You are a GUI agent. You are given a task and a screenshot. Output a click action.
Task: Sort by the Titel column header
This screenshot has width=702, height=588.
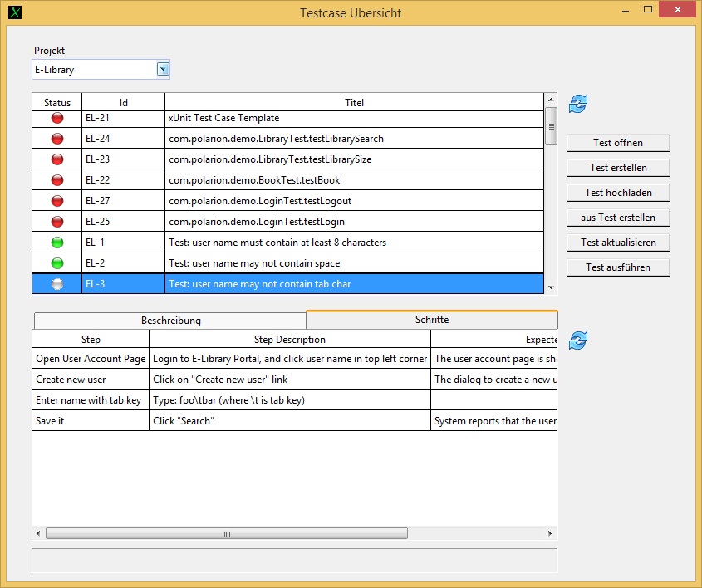pos(355,103)
